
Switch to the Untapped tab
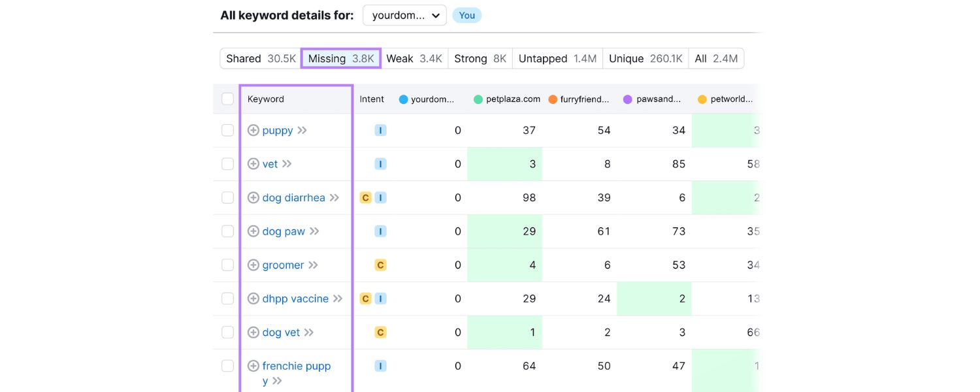(x=557, y=58)
